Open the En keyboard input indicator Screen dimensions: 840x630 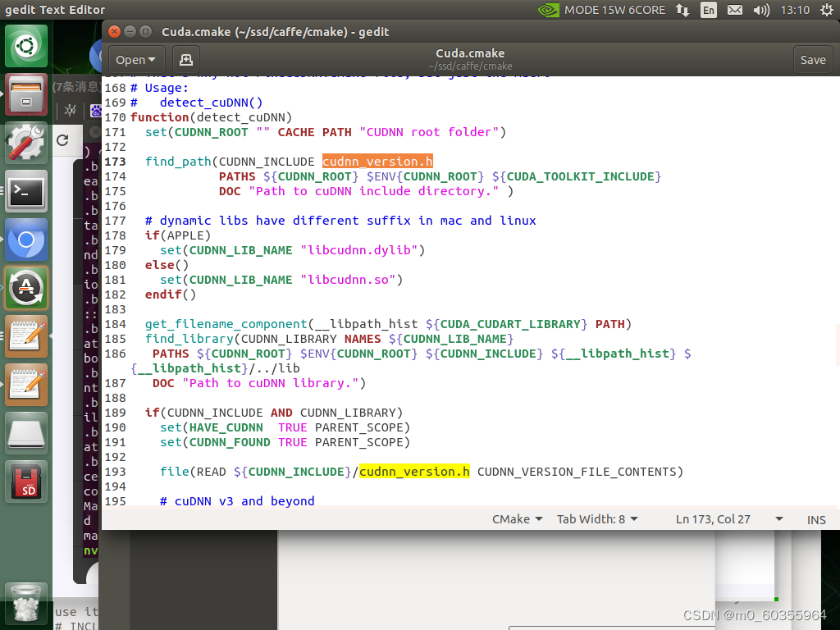click(x=708, y=10)
